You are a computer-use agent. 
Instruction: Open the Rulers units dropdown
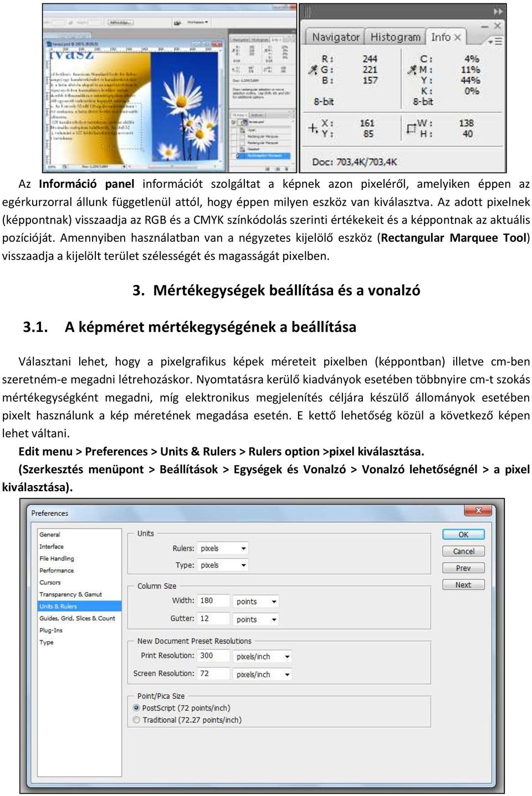[223, 548]
